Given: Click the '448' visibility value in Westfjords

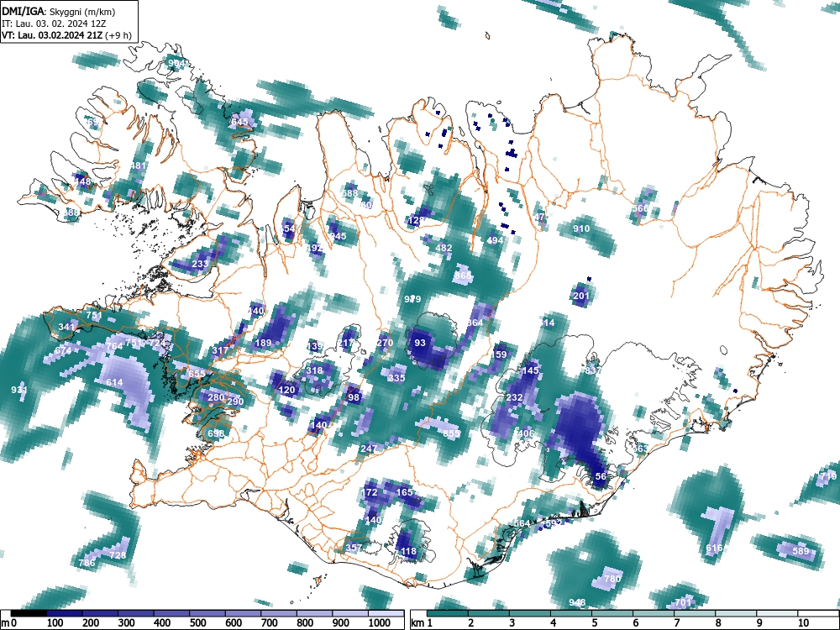Looking at the screenshot, I should coord(82,181).
